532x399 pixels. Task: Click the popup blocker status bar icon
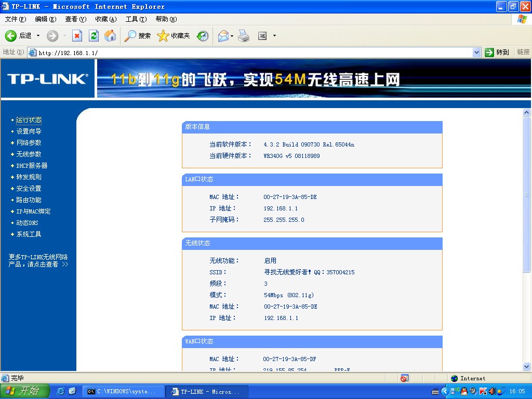coord(404,378)
